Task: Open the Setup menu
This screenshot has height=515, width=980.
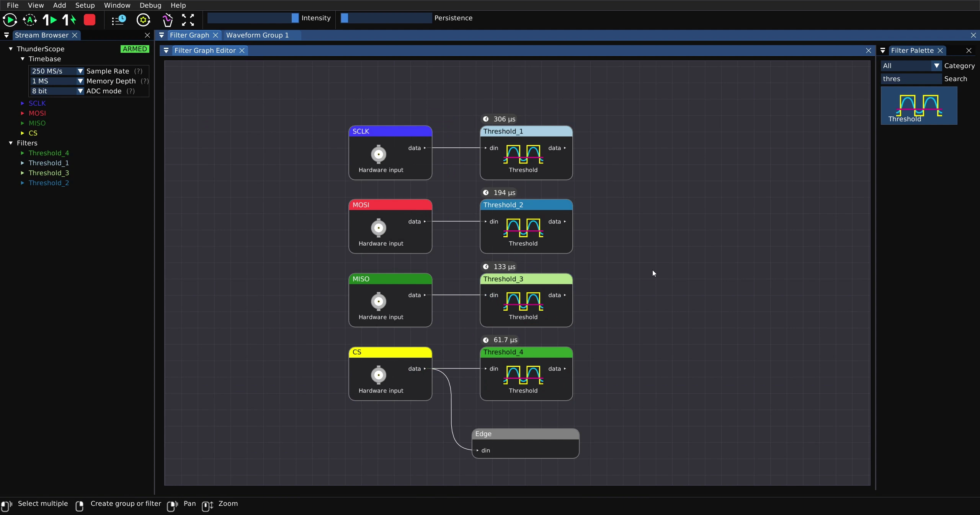Action: (x=85, y=5)
